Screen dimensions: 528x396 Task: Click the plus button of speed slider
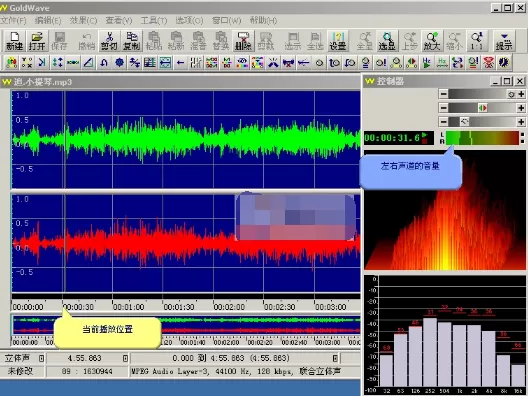click(x=521, y=122)
